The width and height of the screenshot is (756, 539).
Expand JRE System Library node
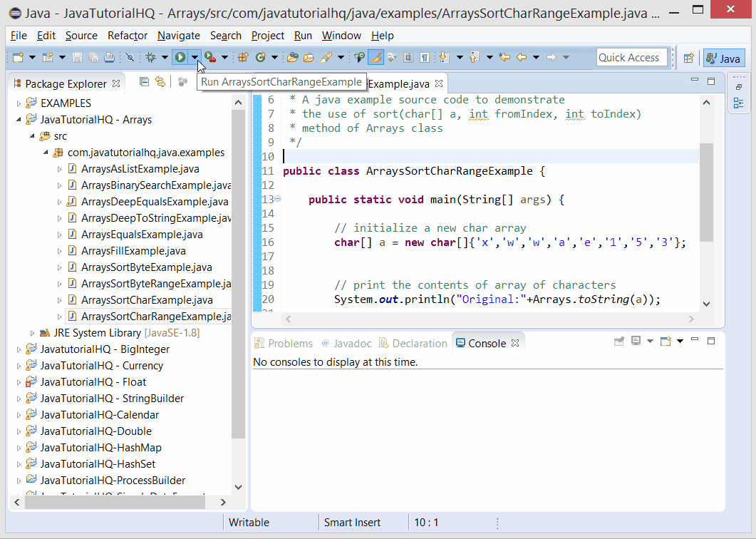pyautogui.click(x=32, y=333)
